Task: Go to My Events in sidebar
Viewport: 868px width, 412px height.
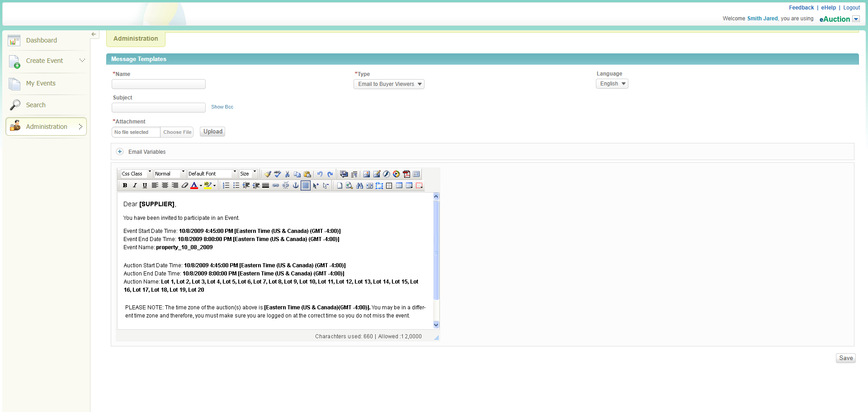Action: pos(41,83)
